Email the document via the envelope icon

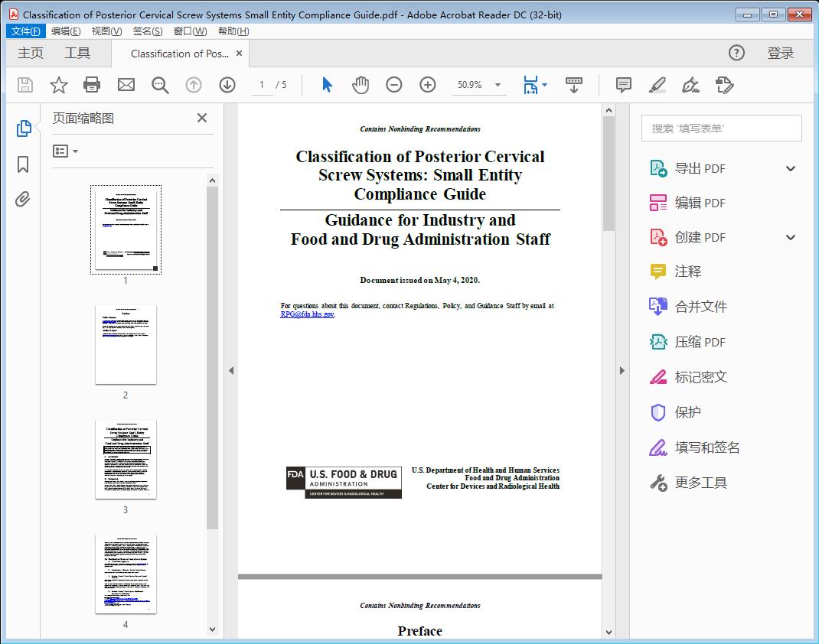126,85
